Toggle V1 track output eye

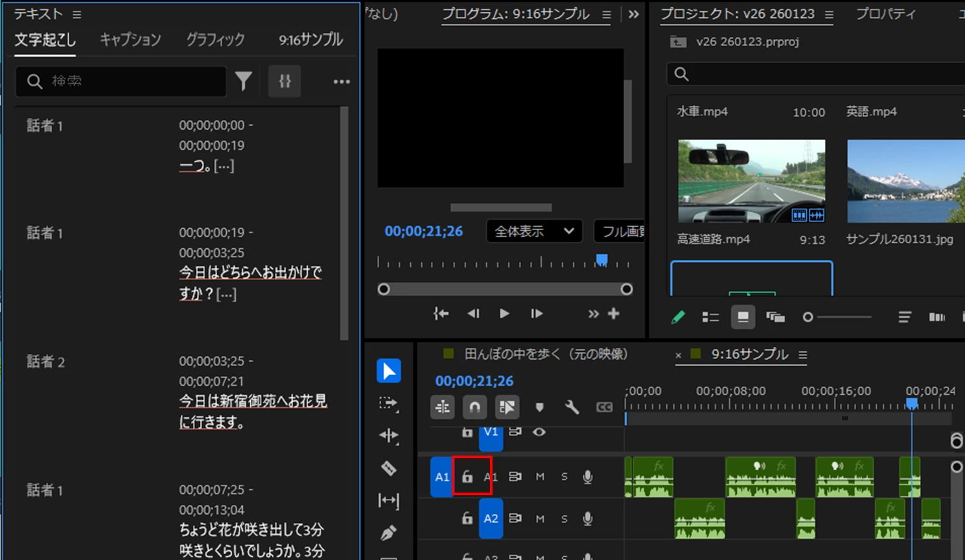[x=539, y=432]
